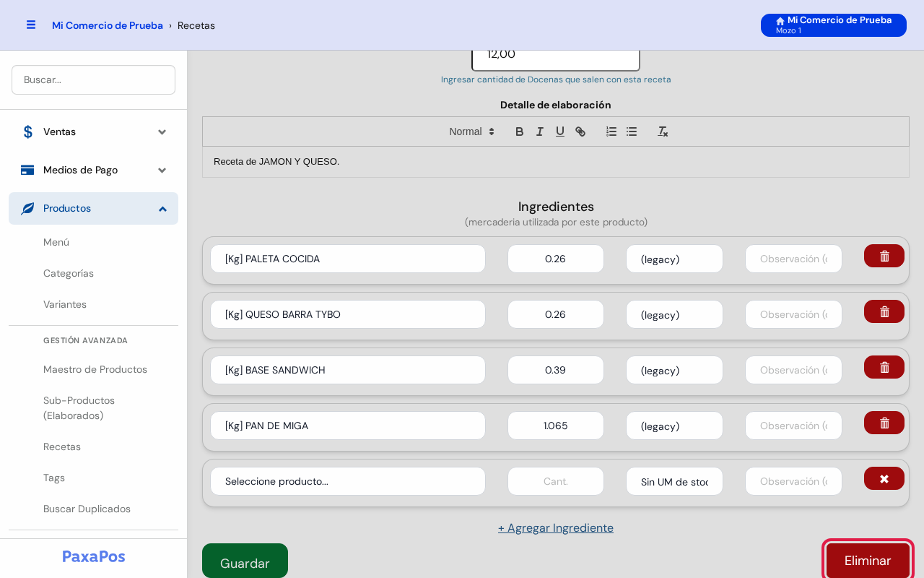Toggle bold formatting in editor

point(519,131)
